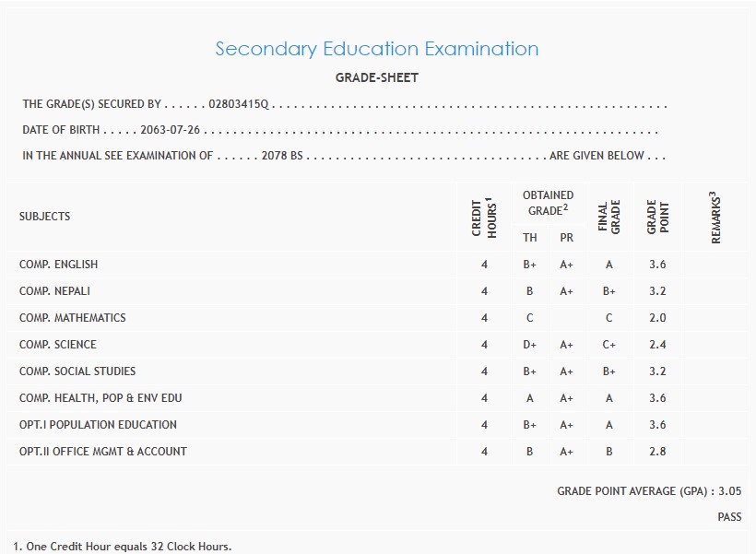
Task: Click the FINAL GRADE column header
Action: 609,216
